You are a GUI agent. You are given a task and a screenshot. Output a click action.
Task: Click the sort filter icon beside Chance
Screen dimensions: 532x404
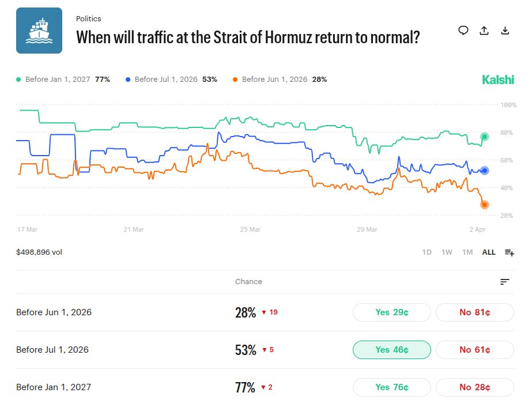(505, 282)
